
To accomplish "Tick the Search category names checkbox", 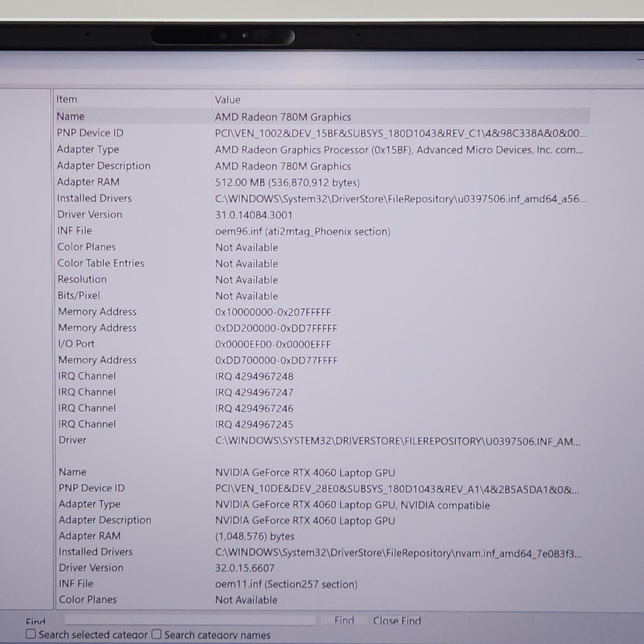I will pyautogui.click(x=157, y=634).
